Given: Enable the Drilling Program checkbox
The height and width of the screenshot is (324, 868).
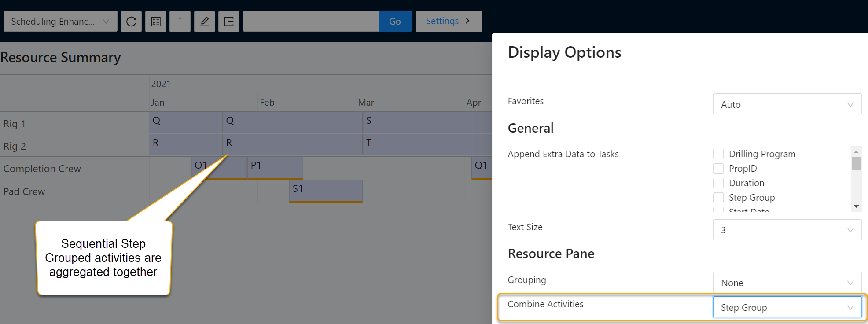Looking at the screenshot, I should click(718, 154).
